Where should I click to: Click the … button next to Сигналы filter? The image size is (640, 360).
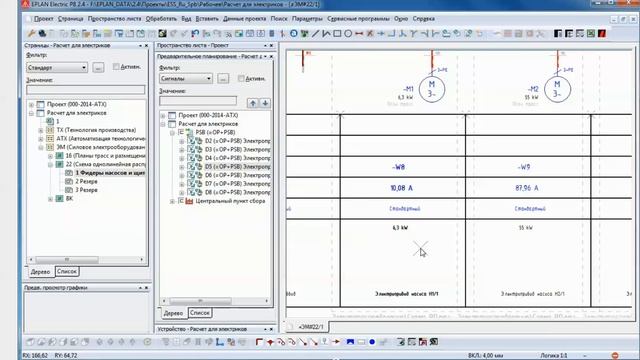pyautogui.click(x=223, y=78)
